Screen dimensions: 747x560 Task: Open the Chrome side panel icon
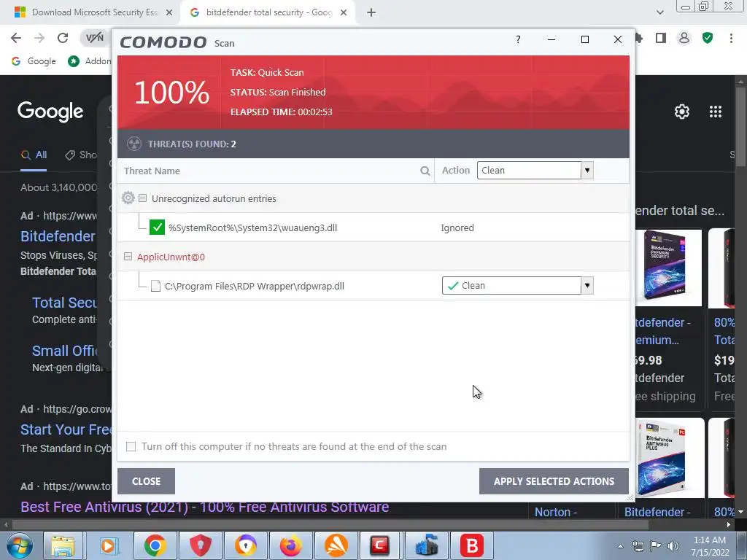661,38
